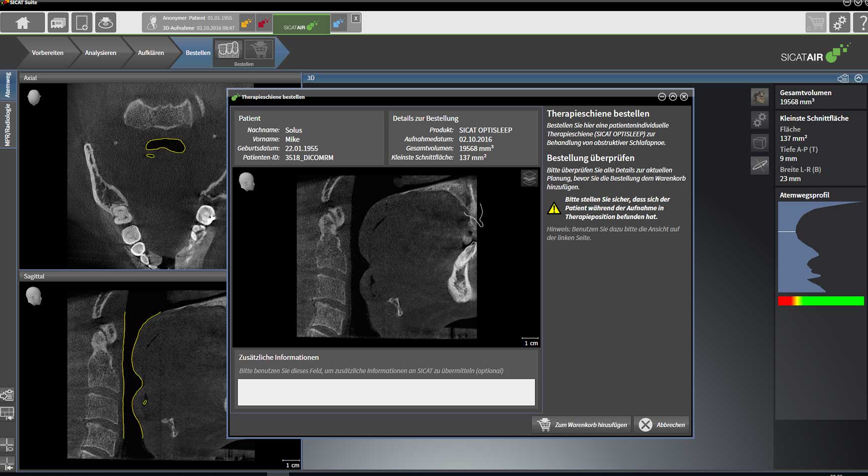
Task: Minimize the Therapieschiene bestellen dialog
Action: point(661,97)
